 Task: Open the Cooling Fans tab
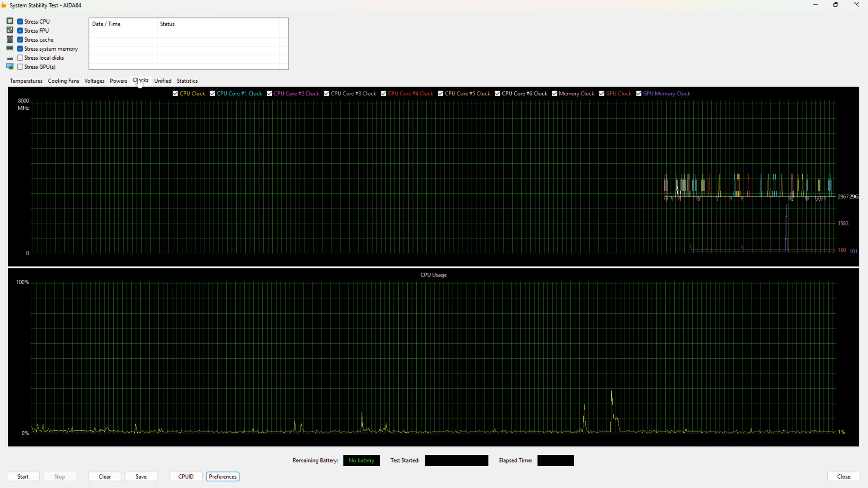coord(63,81)
